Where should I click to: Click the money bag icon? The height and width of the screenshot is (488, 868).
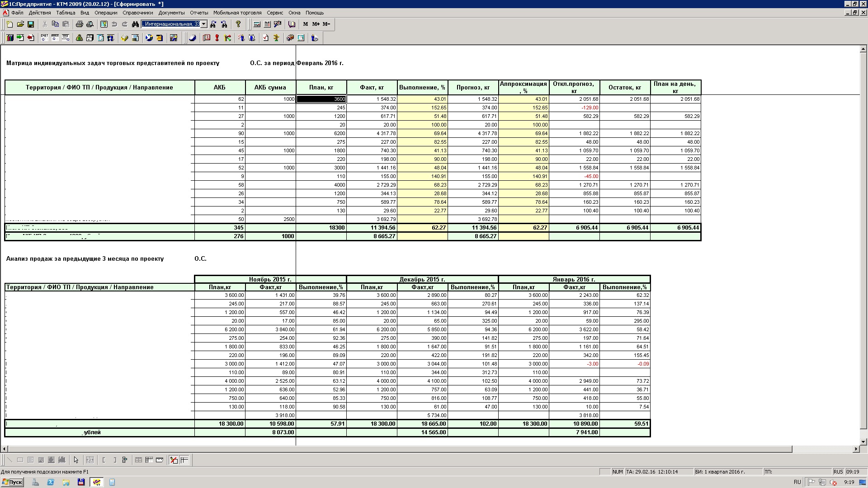(80, 38)
